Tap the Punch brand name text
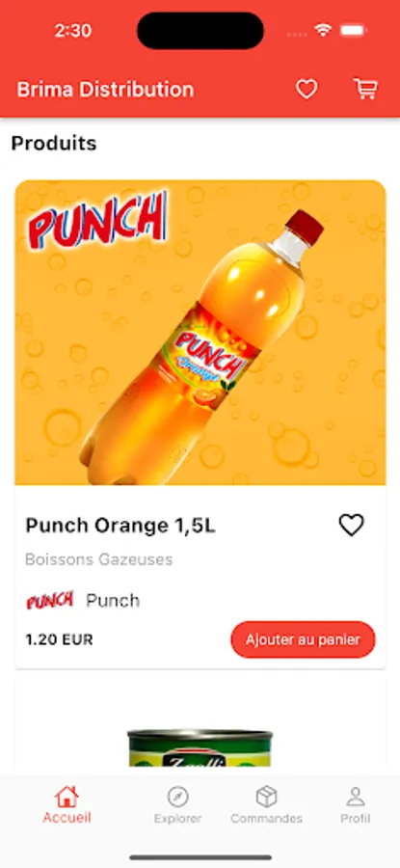Screen dimensions: 400x868 113,601
